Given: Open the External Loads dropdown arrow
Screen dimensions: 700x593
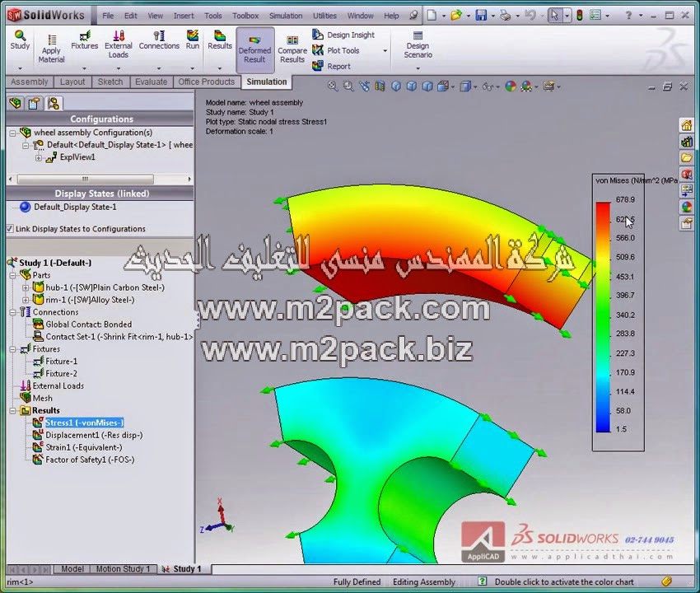Looking at the screenshot, I should pos(119,68).
